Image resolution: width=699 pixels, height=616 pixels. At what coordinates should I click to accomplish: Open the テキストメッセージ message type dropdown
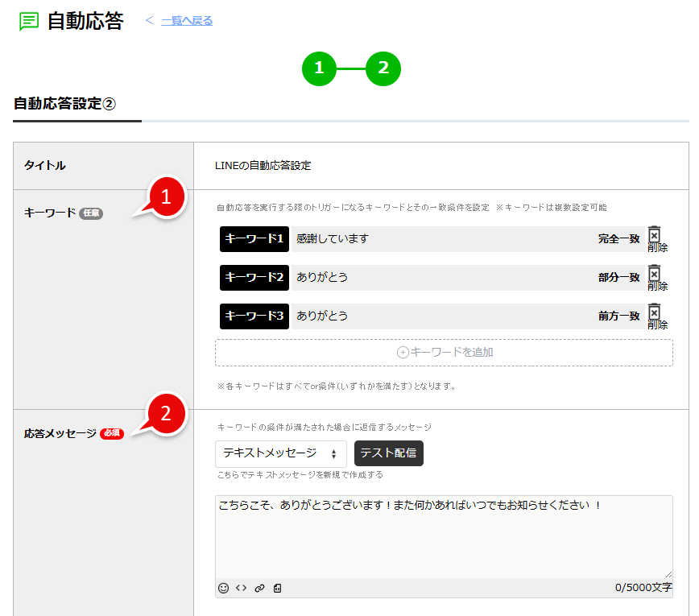coord(280,453)
